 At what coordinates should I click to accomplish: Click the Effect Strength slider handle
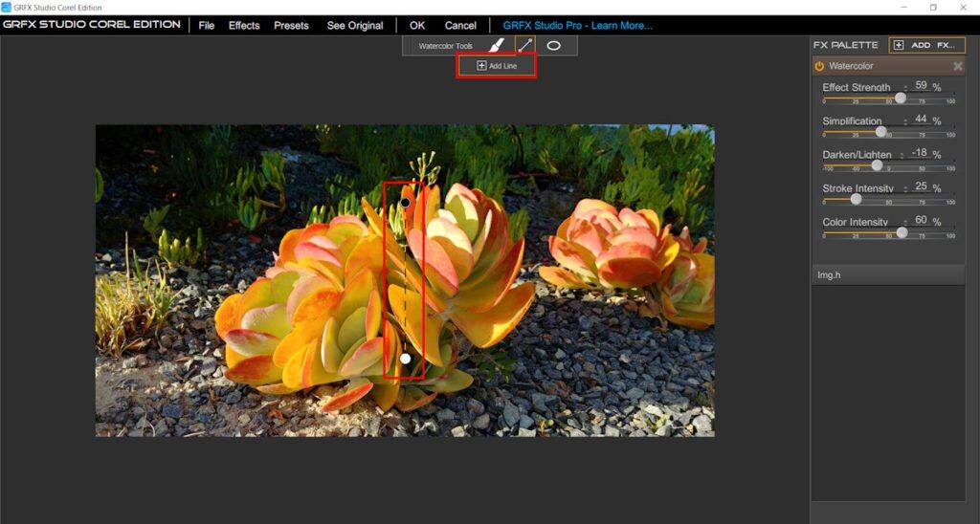(901, 98)
